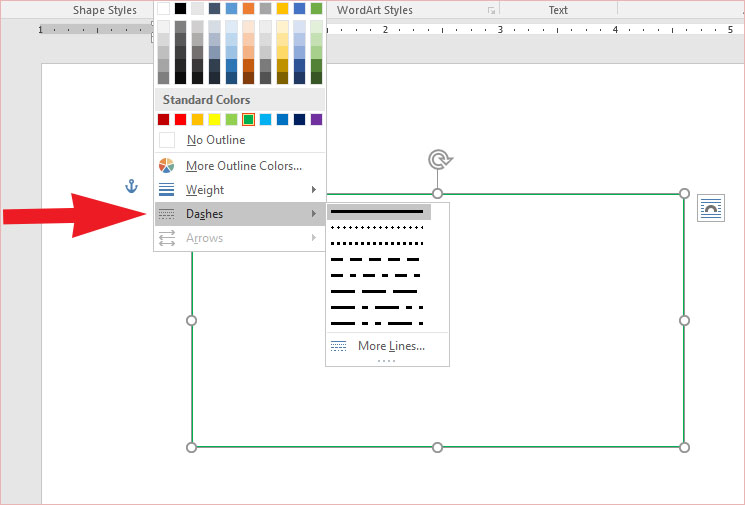Click the Text group label
The height and width of the screenshot is (505, 745).
point(558,10)
